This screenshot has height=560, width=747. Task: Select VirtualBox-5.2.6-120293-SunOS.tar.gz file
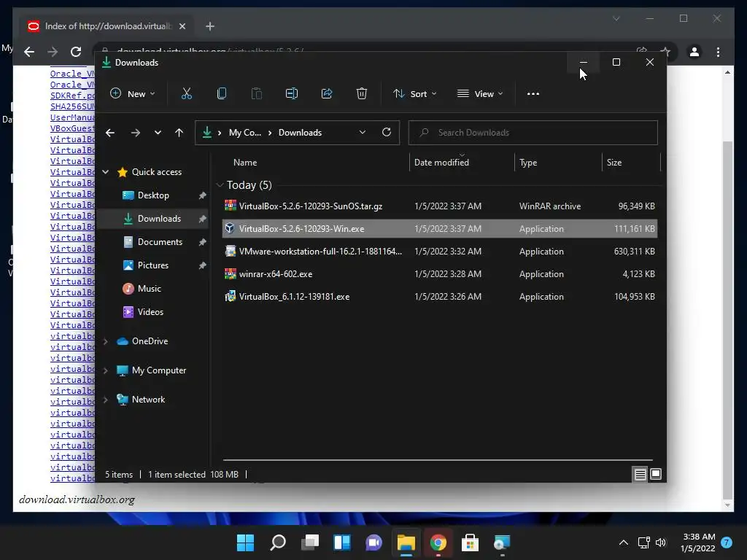click(x=440, y=206)
